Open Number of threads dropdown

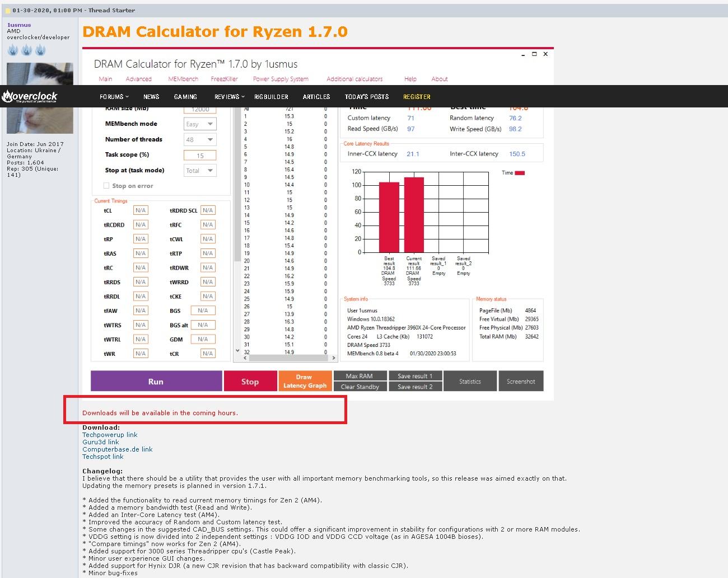[x=200, y=140]
